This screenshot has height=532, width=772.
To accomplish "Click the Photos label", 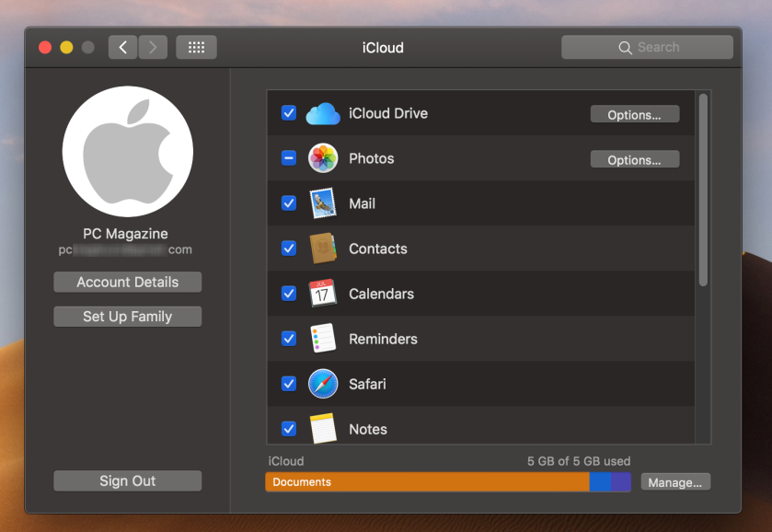I will (x=371, y=158).
